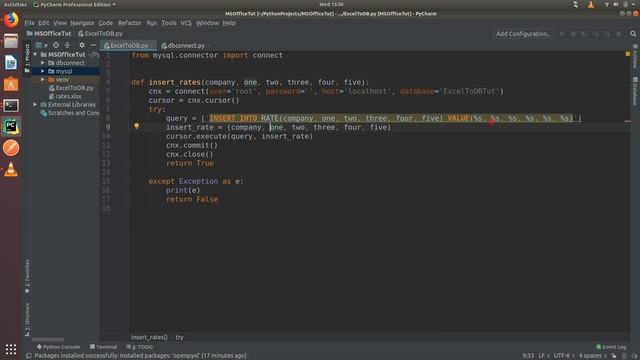Toggle the Database right side panel
This screenshot has height=360, width=640.
(635, 91)
